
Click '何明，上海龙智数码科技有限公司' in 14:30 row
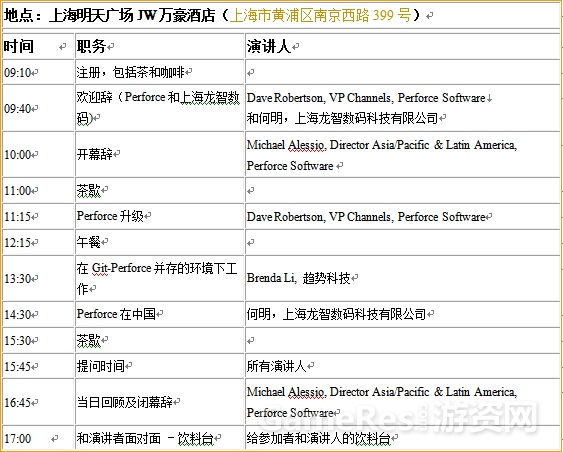pyautogui.click(x=336, y=314)
